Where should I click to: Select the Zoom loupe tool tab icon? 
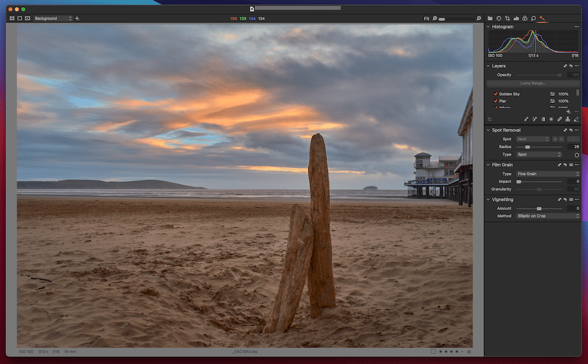click(533, 18)
